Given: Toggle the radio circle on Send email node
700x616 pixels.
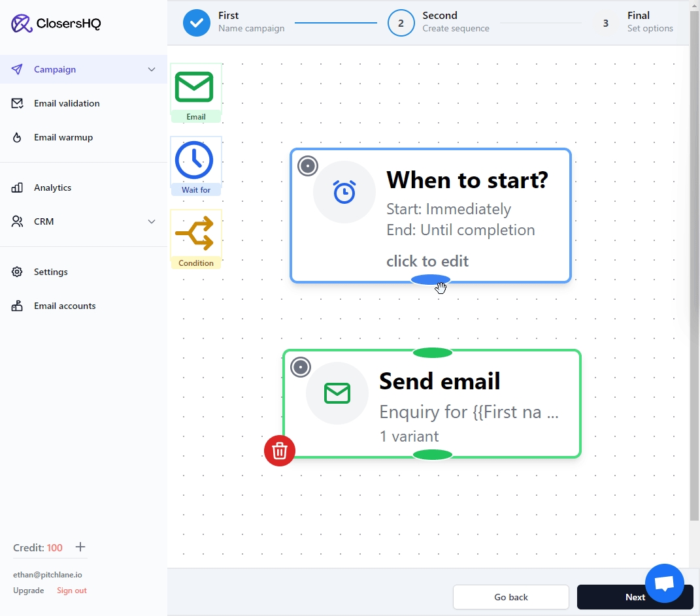Looking at the screenshot, I should click(301, 367).
